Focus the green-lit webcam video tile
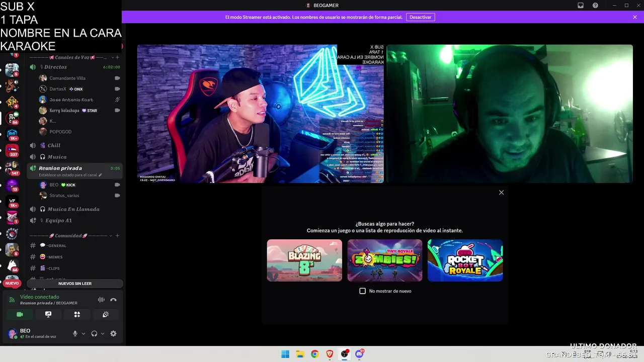Viewport: 644px width, 362px height. (510, 114)
